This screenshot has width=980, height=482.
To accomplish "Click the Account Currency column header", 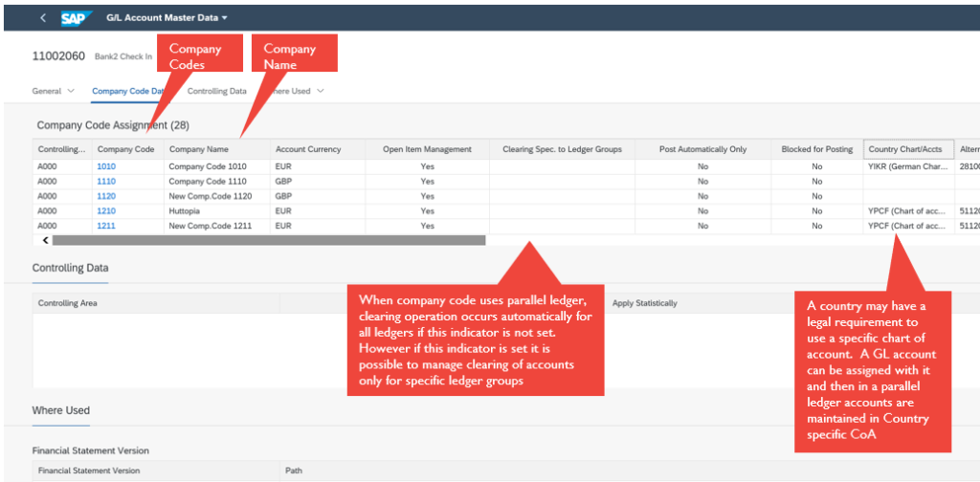I will point(318,149).
